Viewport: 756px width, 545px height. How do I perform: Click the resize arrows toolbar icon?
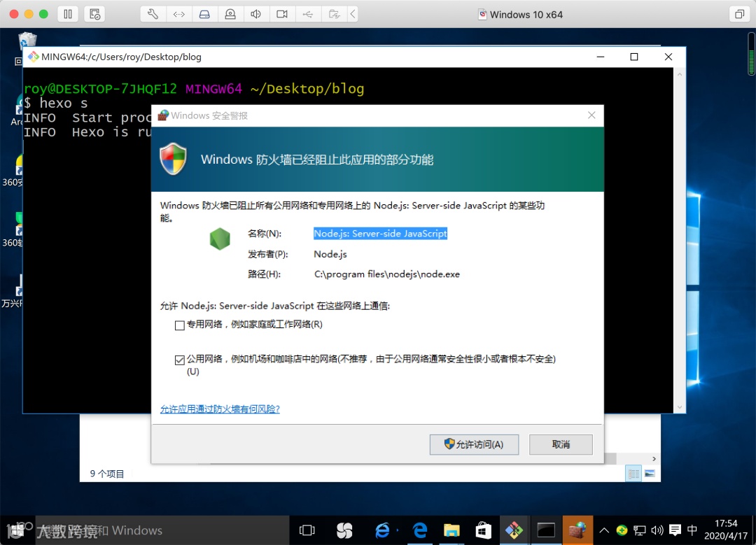(x=179, y=14)
